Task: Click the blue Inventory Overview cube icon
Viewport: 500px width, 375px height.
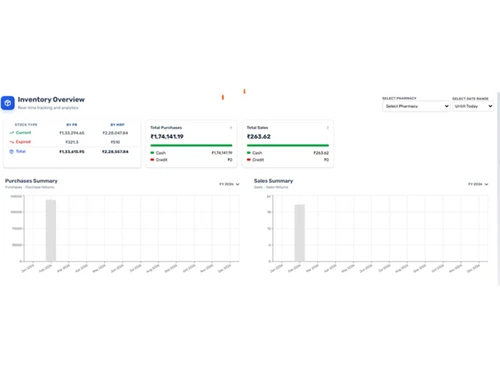Action: click(8, 103)
